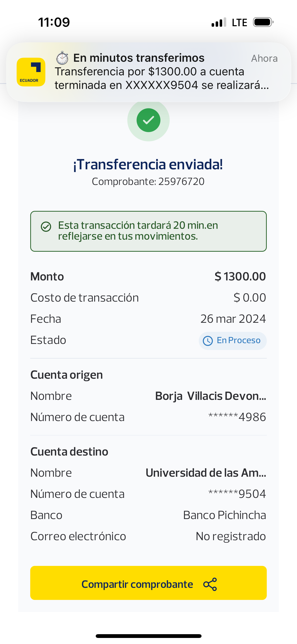The height and width of the screenshot is (644, 297).
Task: Tap the clock icon in En Proceso badge
Action: click(208, 341)
